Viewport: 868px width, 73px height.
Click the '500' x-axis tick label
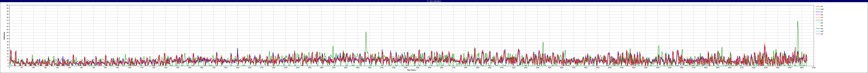[x=69, y=68]
